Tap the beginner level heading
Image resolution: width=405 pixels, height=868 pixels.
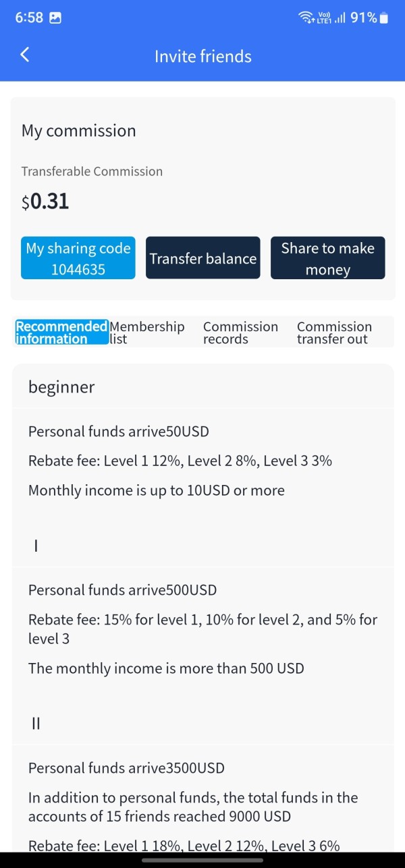tap(61, 387)
